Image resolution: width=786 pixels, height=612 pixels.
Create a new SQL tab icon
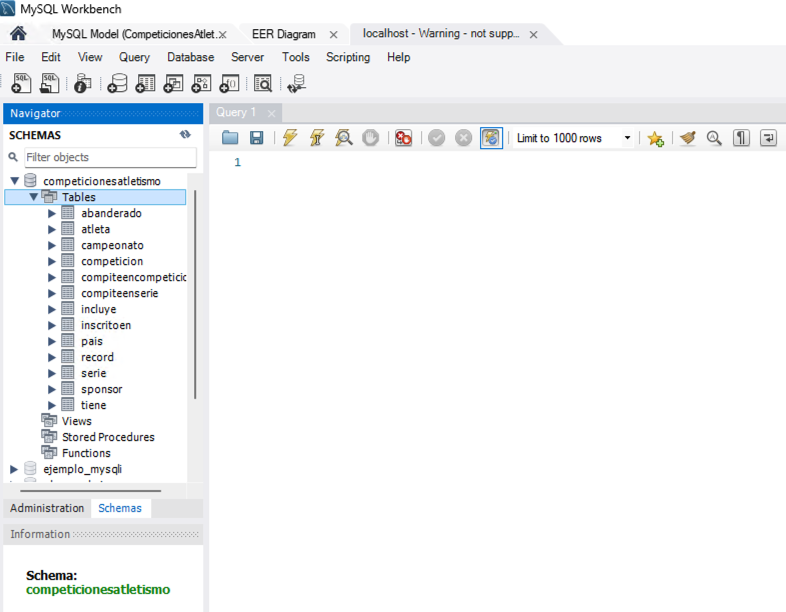point(21,83)
